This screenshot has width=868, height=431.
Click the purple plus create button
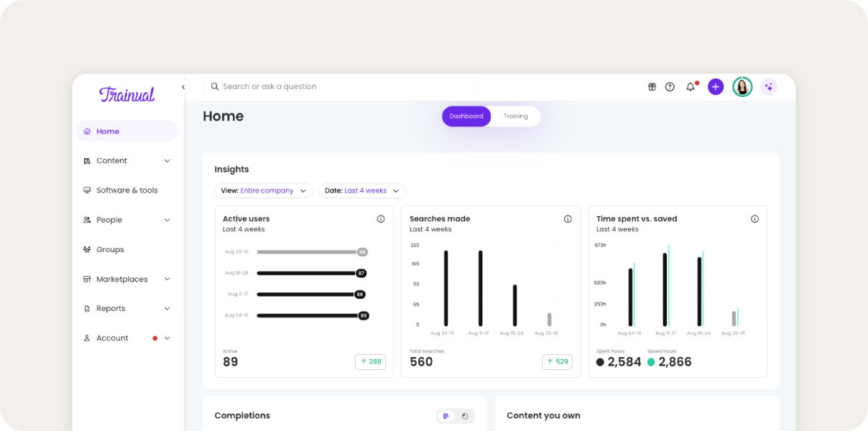[x=716, y=87]
